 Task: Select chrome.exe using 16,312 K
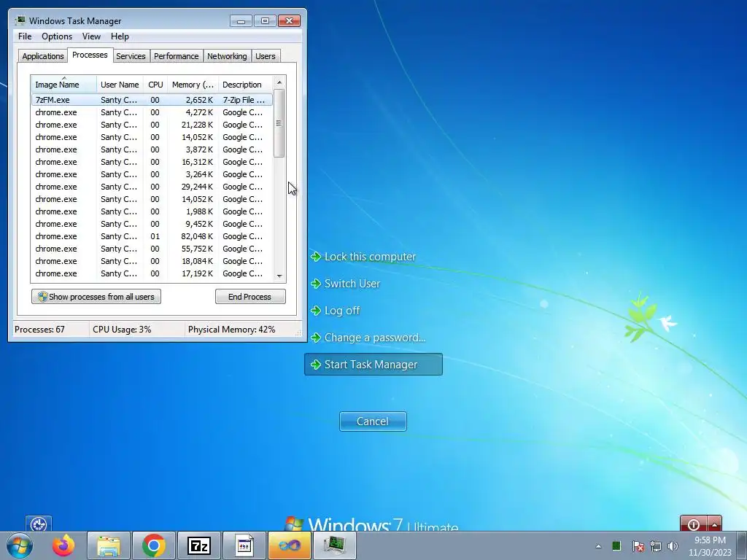pos(152,162)
